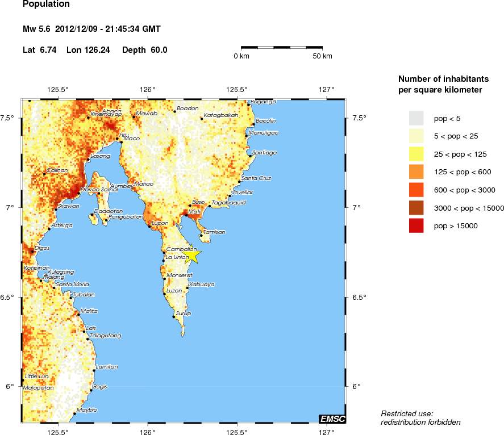The width and height of the screenshot is (504, 435).
Task: Click the 'Population' title text
Action: click(x=46, y=4)
